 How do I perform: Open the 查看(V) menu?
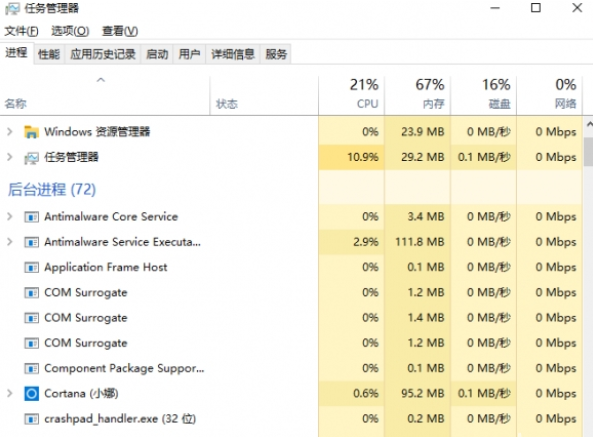pos(120,31)
